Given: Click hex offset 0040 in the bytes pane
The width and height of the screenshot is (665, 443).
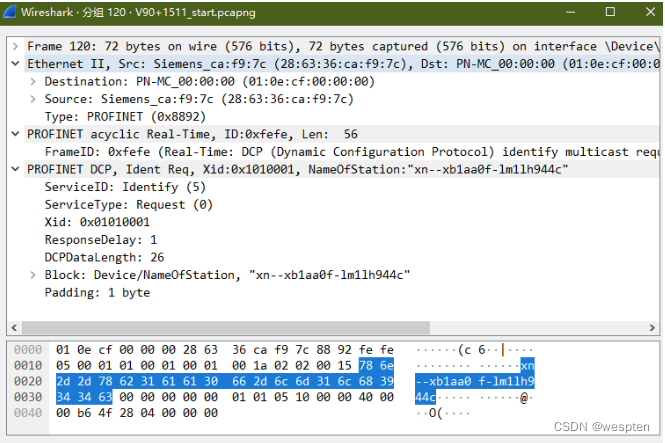Looking at the screenshot, I should (x=28, y=412).
